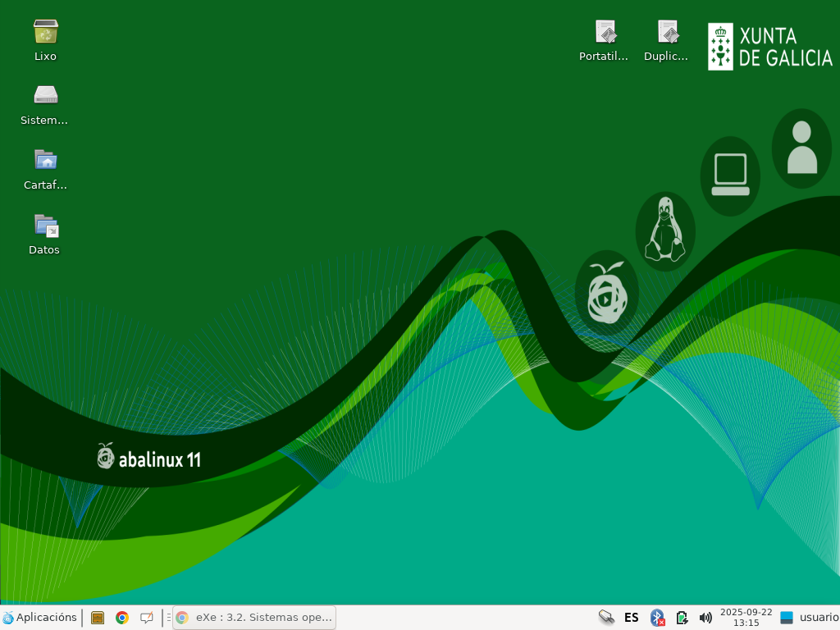Viewport: 840px width, 630px height.
Task: Open the usuario session menu
Action: click(819, 617)
